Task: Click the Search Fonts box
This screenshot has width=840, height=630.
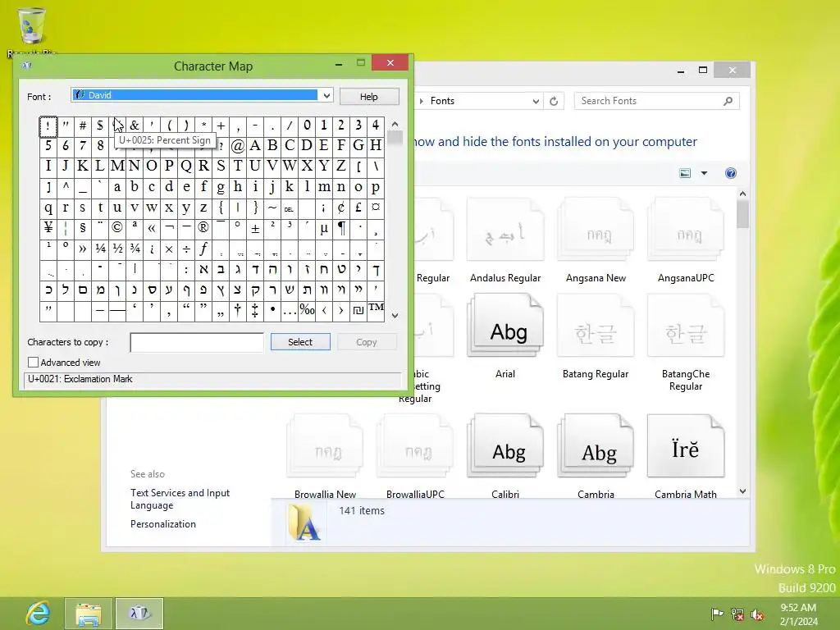Action: pyautogui.click(x=650, y=101)
